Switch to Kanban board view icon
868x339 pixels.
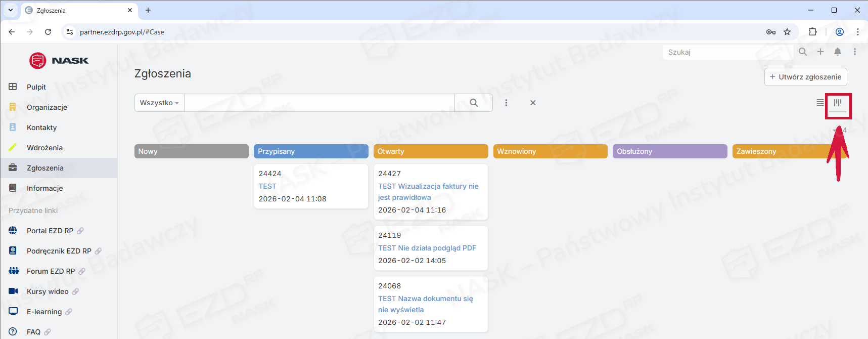pos(838,103)
